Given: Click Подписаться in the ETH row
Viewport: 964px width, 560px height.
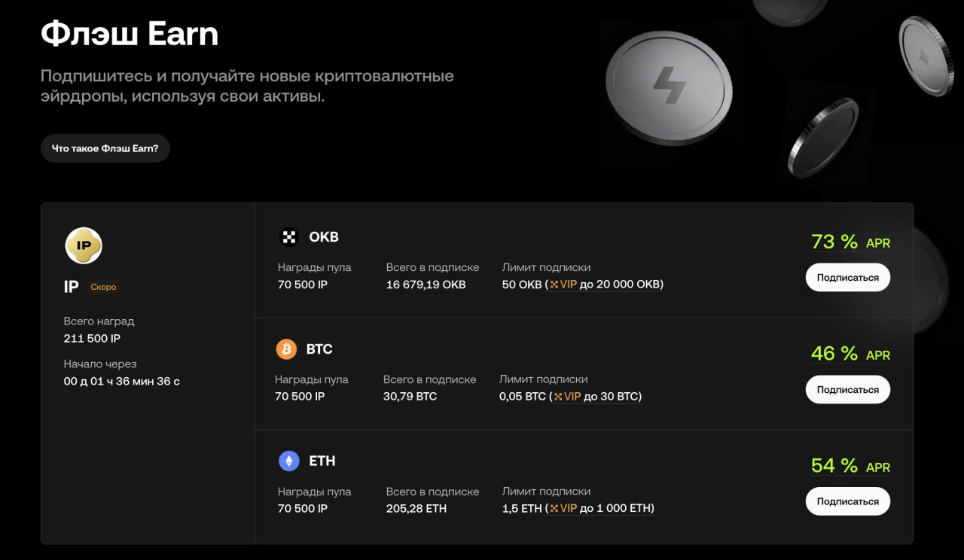Looking at the screenshot, I should tap(847, 501).
